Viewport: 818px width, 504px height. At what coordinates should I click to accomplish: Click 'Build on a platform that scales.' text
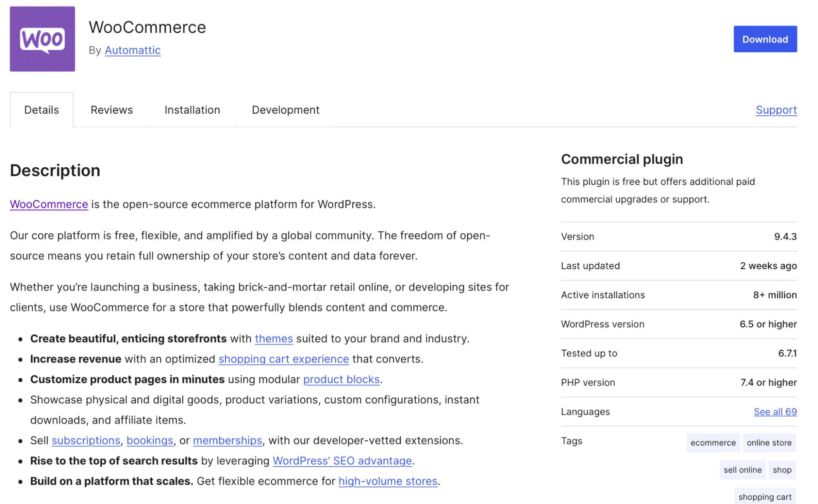coord(112,481)
